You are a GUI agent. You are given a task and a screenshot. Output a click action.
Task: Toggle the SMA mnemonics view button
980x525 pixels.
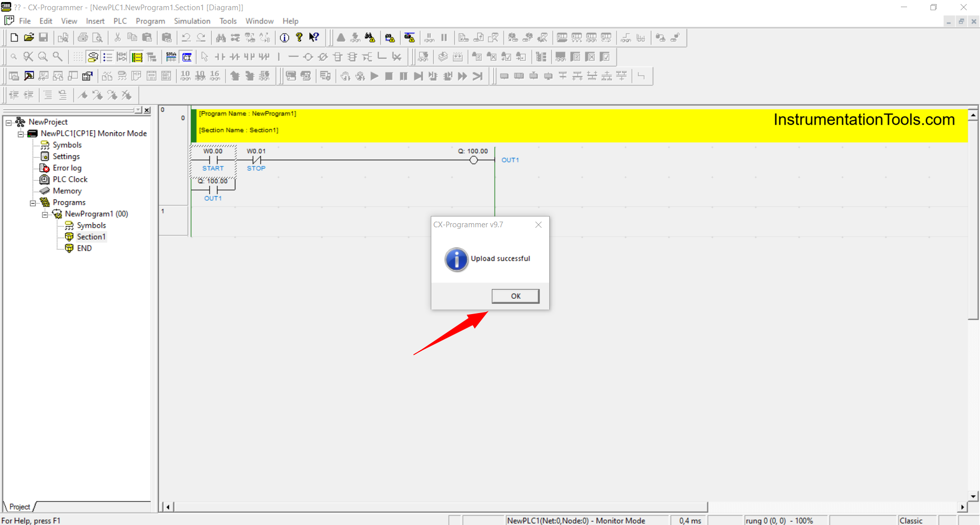pos(171,57)
